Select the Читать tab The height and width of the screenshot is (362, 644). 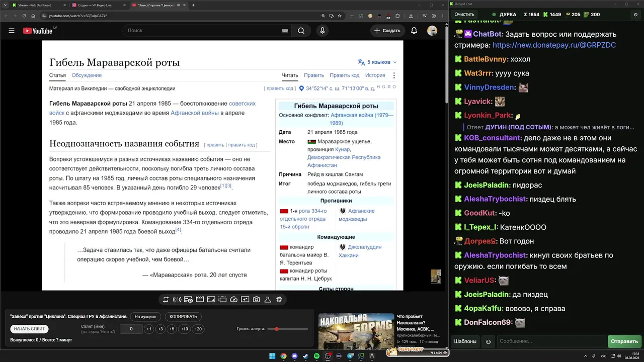[x=290, y=75]
